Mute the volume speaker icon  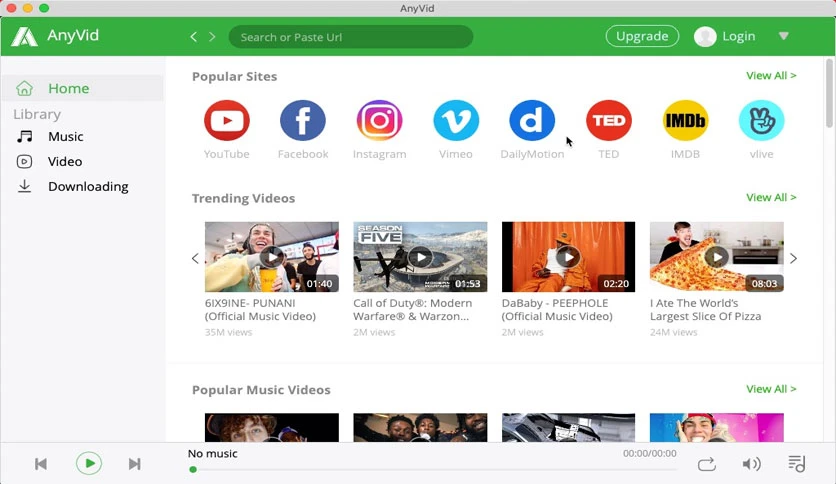(751, 464)
